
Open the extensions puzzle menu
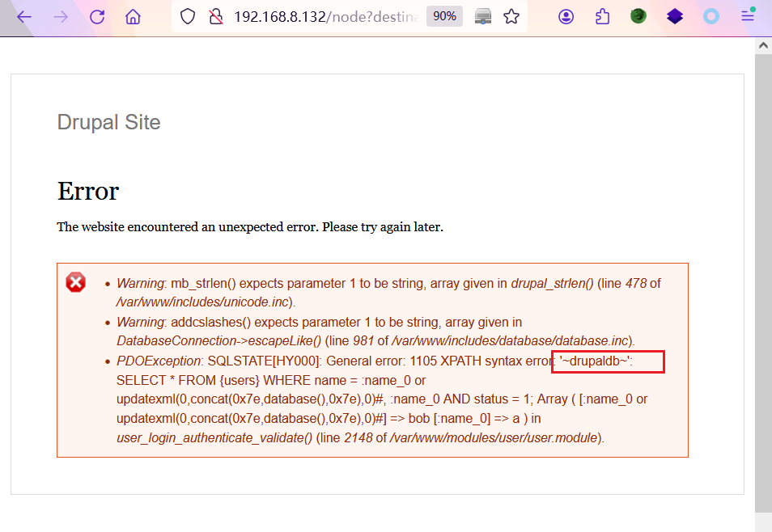click(x=603, y=17)
